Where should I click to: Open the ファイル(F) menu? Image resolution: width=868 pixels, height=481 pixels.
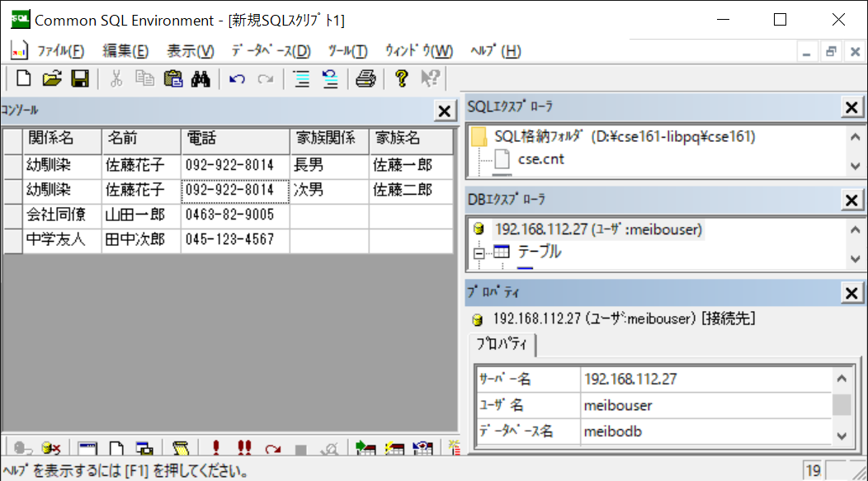pos(60,51)
